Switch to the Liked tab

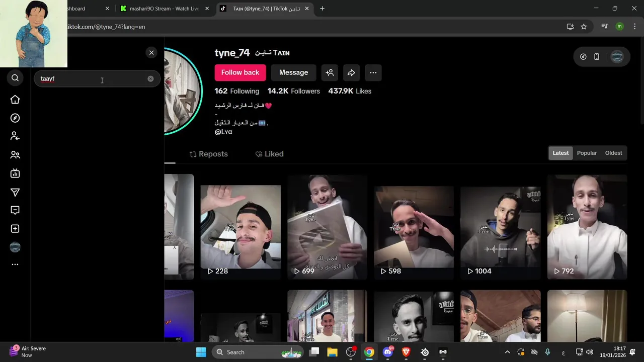[269, 154]
